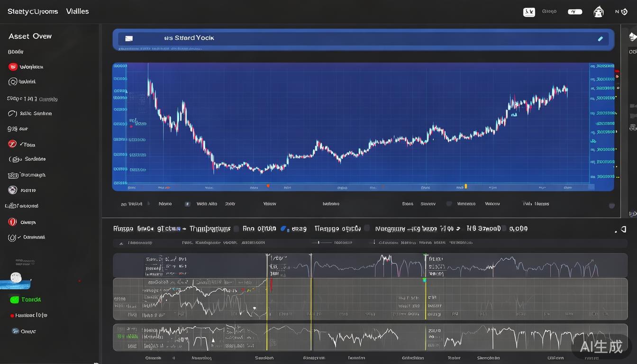Click the red lips icon in sidebar

13,67
